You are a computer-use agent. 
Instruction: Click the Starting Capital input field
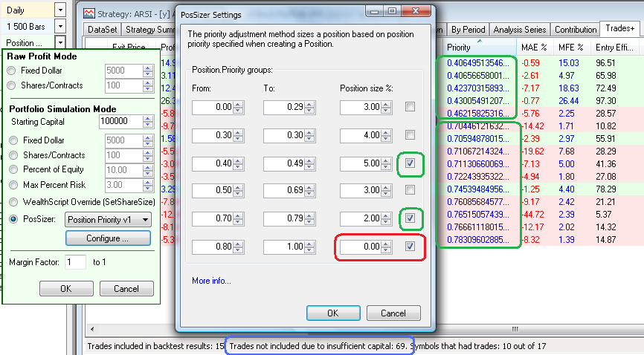(x=124, y=121)
